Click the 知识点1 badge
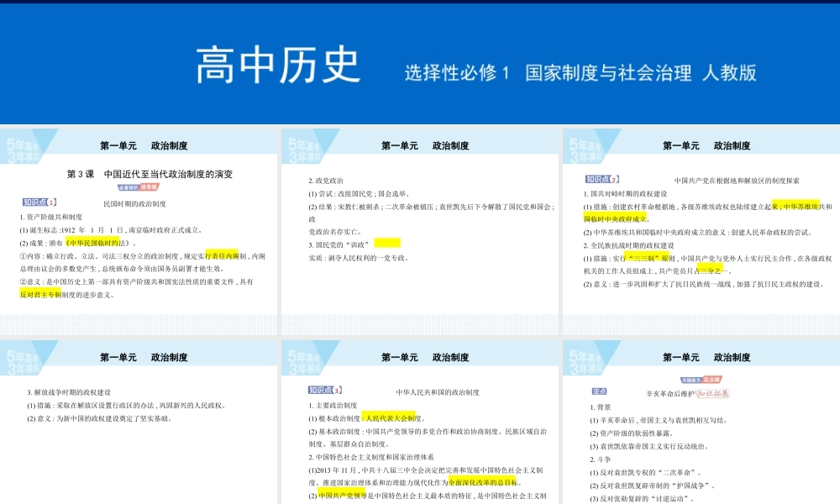This screenshot has width=840, height=504. pos(39,202)
